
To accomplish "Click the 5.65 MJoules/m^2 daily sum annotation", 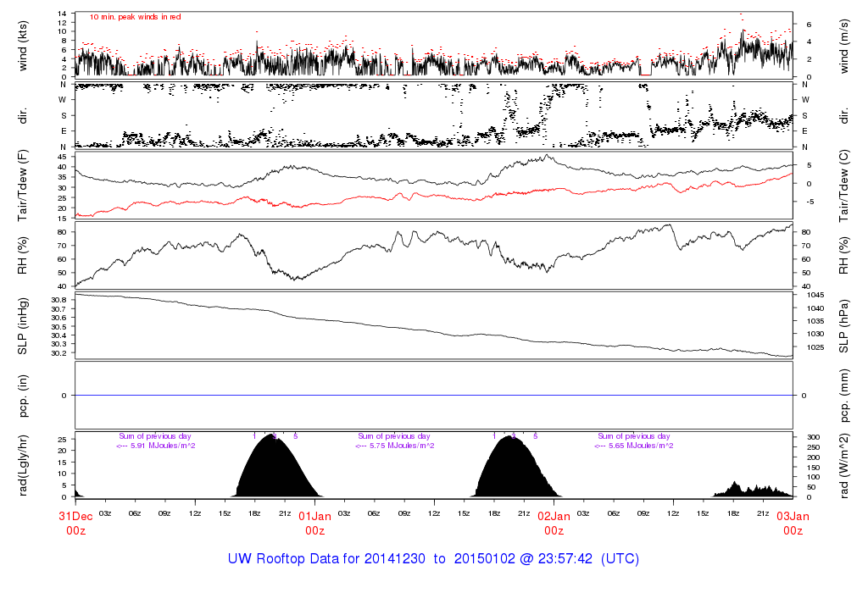I will 634,446.
